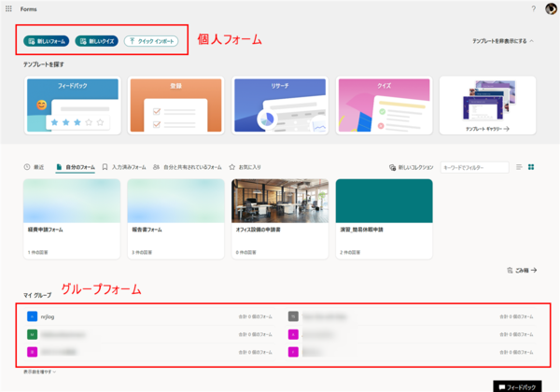Viewport: 560px width, 392px height.
Task: Open the クイズ template card
Action: coord(384,105)
